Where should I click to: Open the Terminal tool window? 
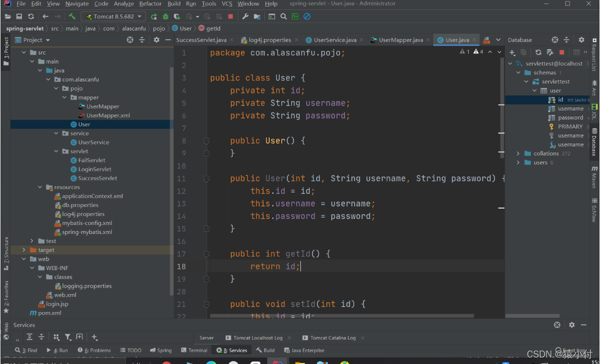coord(195,350)
